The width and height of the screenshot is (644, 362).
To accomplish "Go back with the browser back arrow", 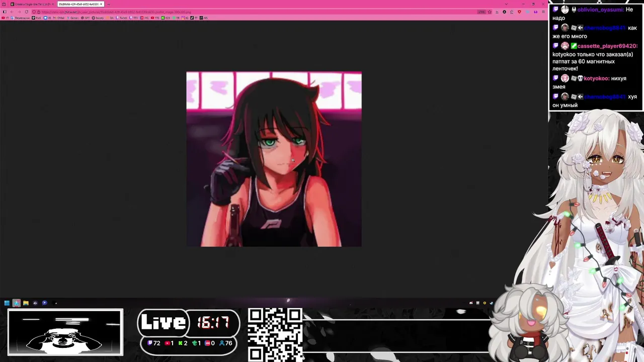I will click(12, 12).
